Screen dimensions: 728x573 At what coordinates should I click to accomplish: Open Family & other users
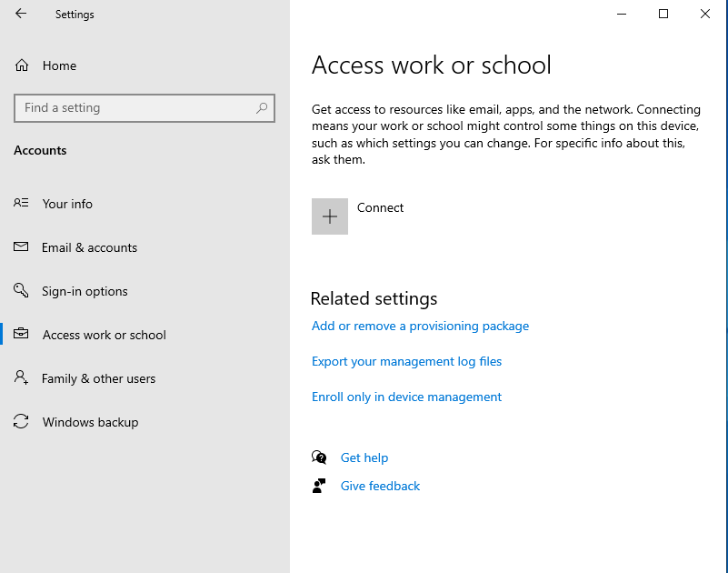tap(98, 378)
